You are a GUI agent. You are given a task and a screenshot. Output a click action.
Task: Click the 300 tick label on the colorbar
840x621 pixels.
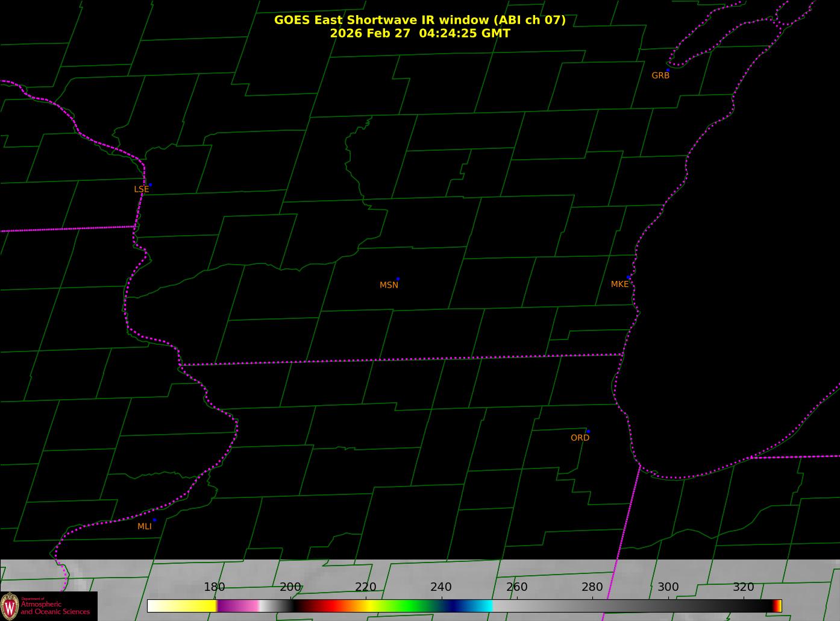pos(668,587)
